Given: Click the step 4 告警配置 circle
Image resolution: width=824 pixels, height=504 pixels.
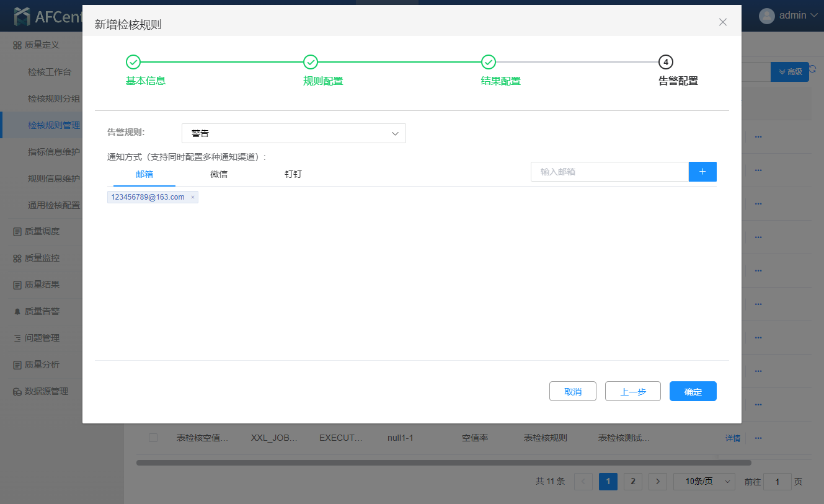Looking at the screenshot, I should [666, 62].
